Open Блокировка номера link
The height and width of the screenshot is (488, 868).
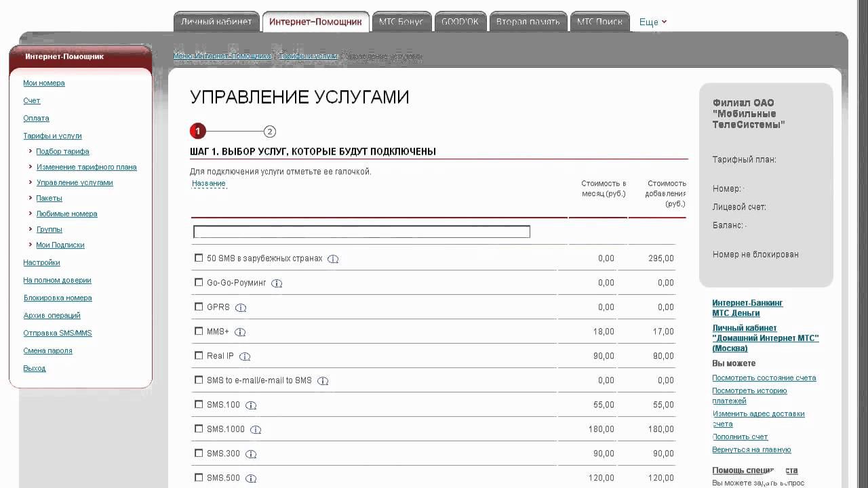click(58, 298)
